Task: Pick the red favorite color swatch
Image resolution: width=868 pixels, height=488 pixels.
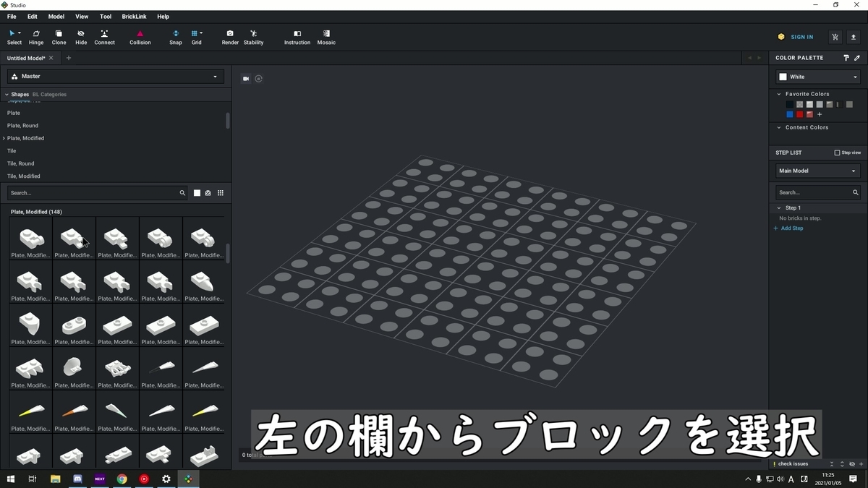Action: (800, 114)
